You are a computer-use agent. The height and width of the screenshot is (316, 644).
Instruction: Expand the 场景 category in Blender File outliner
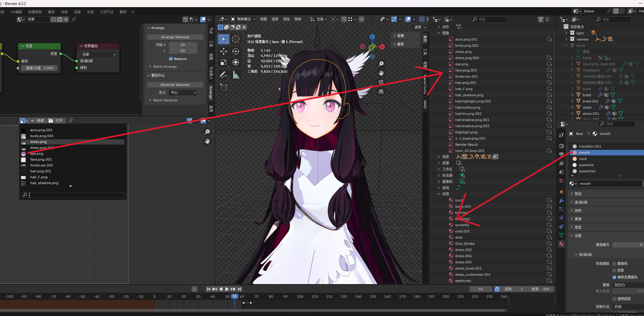439,157
